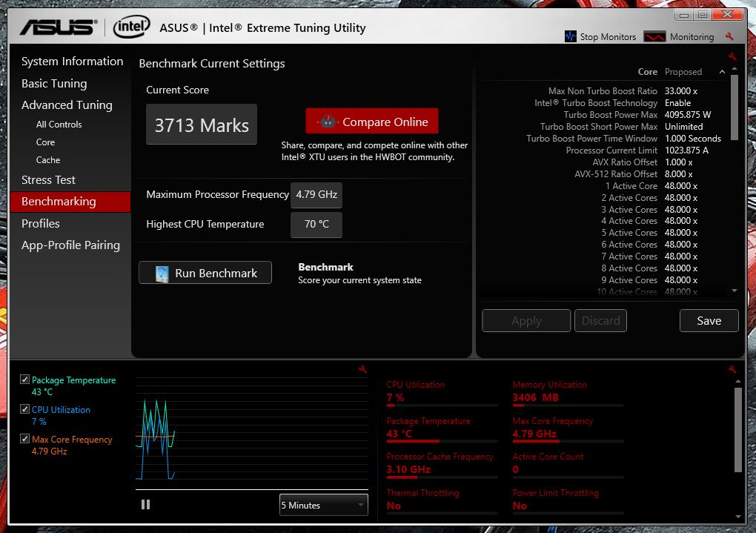This screenshot has width=756, height=533.
Task: Click wrench icon above the CPU stats panel
Action: click(732, 369)
